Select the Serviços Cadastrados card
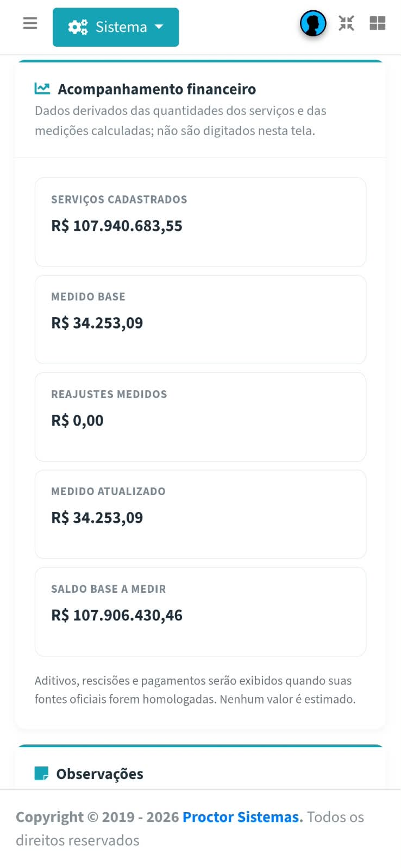401x868 pixels. pos(200,222)
